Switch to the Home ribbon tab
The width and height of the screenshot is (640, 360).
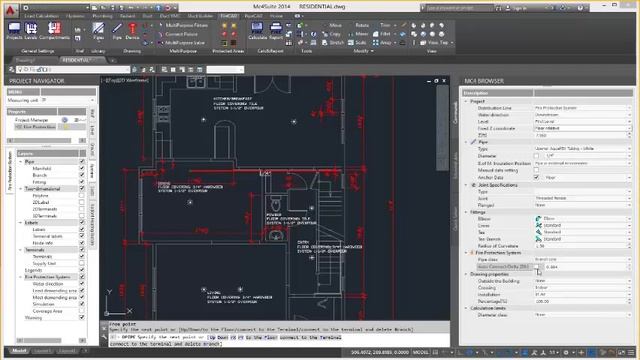tap(276, 16)
